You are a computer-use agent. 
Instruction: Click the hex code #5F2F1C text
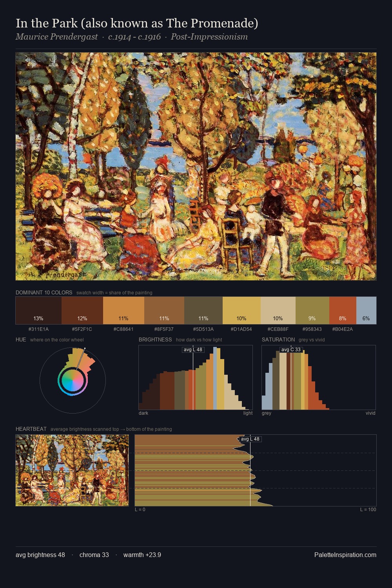(x=82, y=329)
